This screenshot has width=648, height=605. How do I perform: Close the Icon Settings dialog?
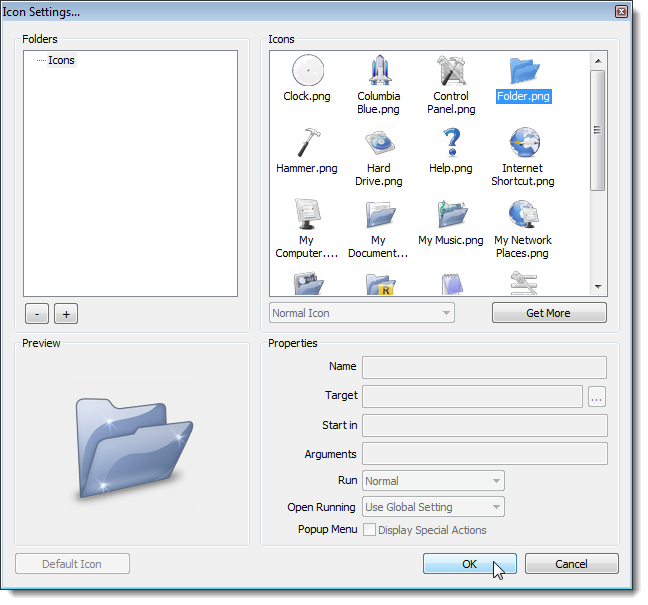pyautogui.click(x=621, y=12)
